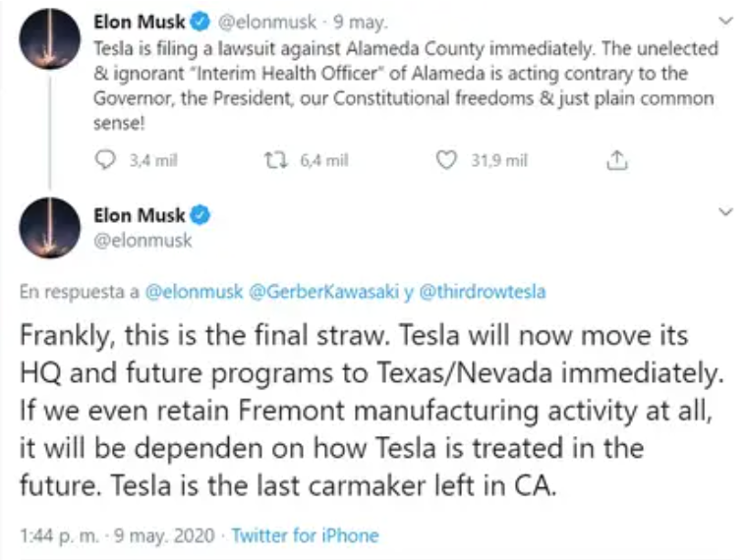Open Elon Musk avatar on second tweet
The height and width of the screenshot is (560, 745).
click(x=49, y=228)
